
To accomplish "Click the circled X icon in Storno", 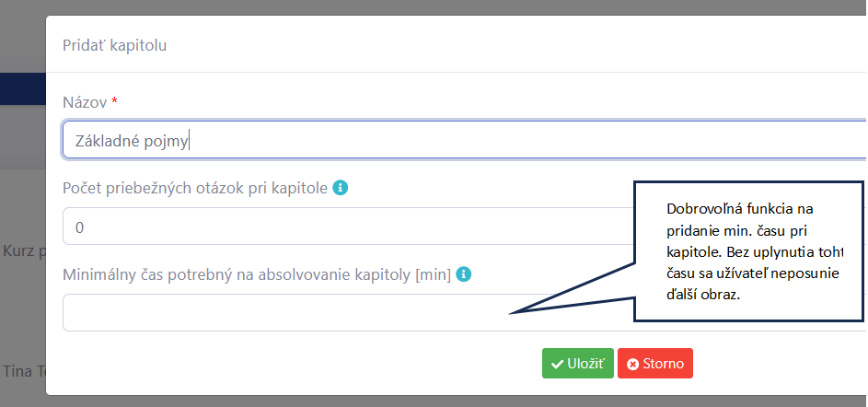I will (x=632, y=365).
